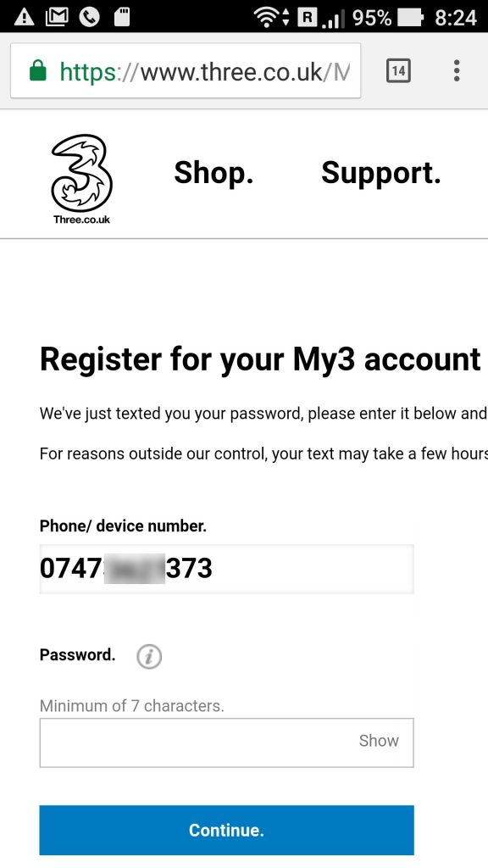Tap the 8:24 clock in status bar
488x868 pixels.
click(455, 18)
